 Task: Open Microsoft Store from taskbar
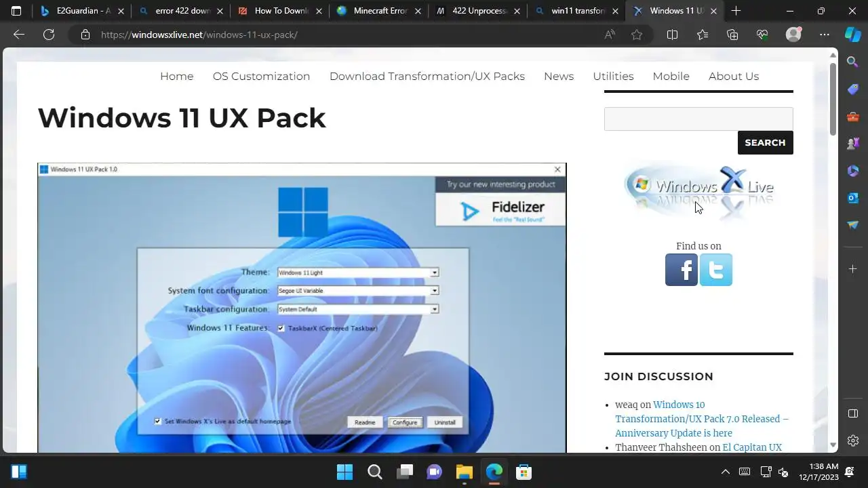point(524,472)
